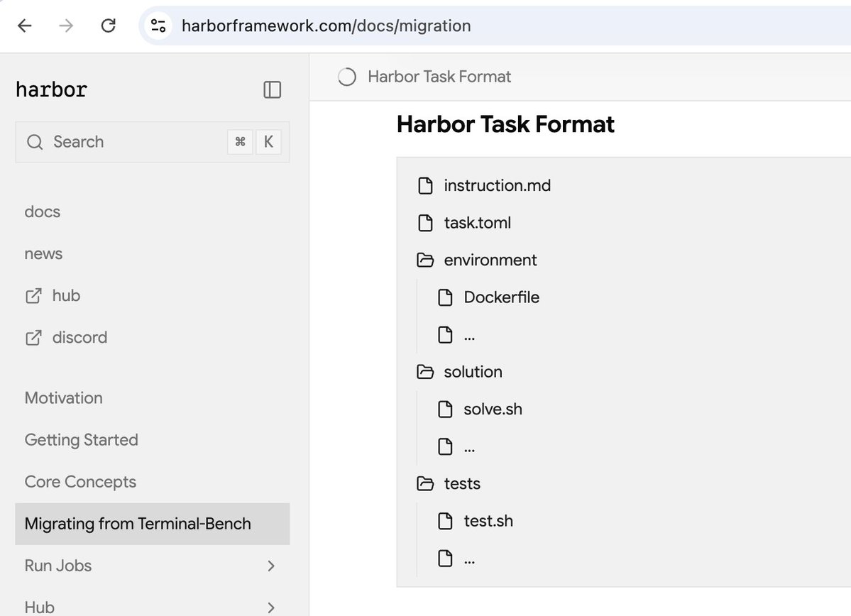Click ellipsis file icon under Dockerfile

(445, 335)
